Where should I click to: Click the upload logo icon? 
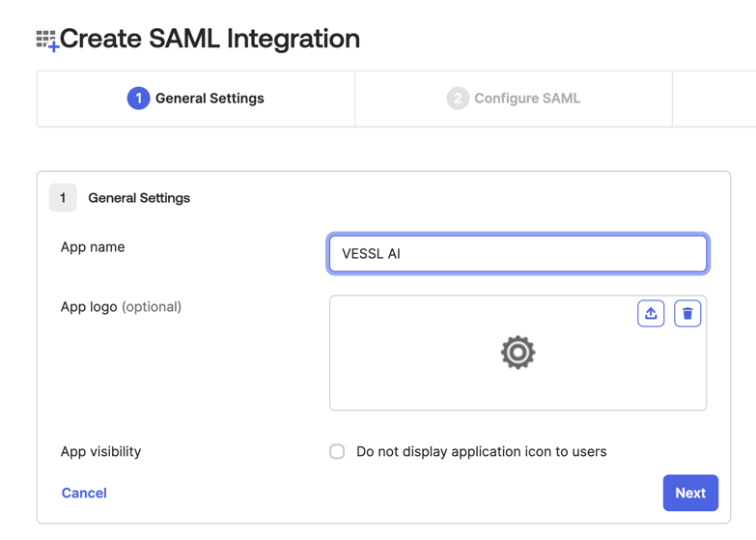651,313
